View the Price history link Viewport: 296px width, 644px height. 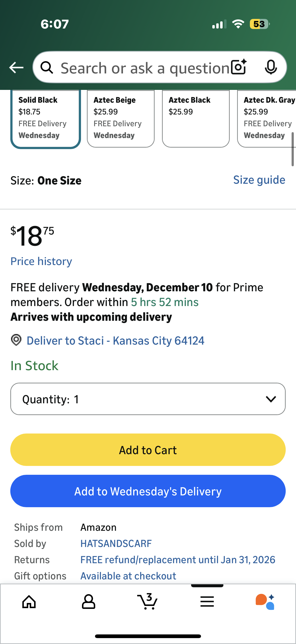(x=41, y=262)
